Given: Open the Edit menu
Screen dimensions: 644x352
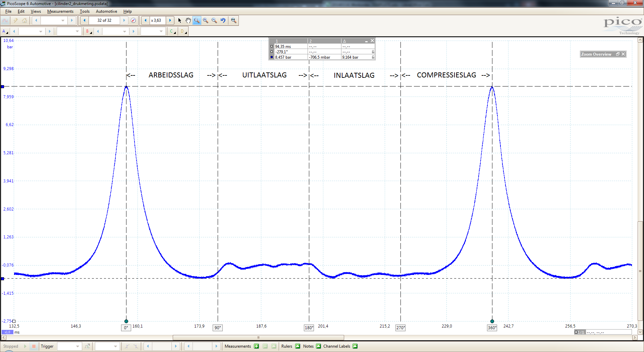Looking at the screenshot, I should (x=21, y=11).
